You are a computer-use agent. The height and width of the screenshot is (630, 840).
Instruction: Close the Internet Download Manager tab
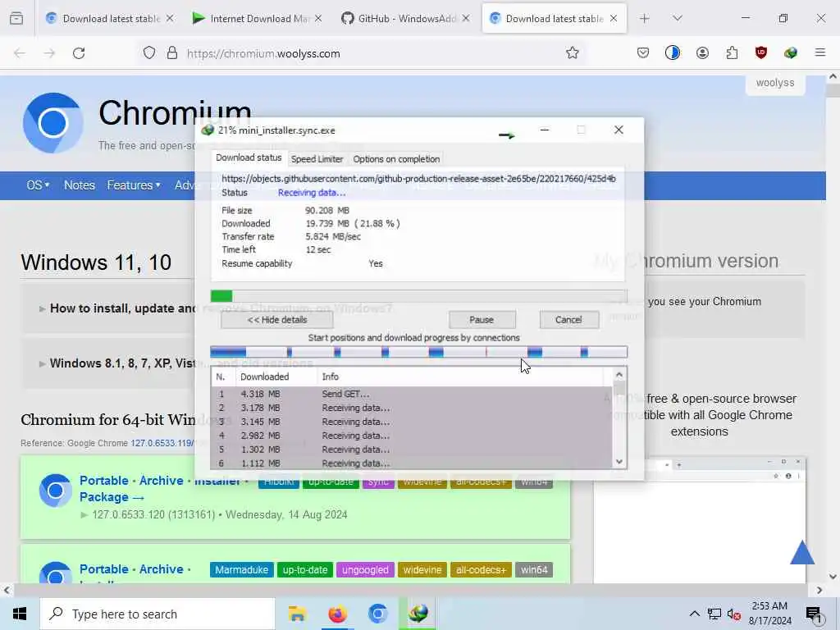317,18
